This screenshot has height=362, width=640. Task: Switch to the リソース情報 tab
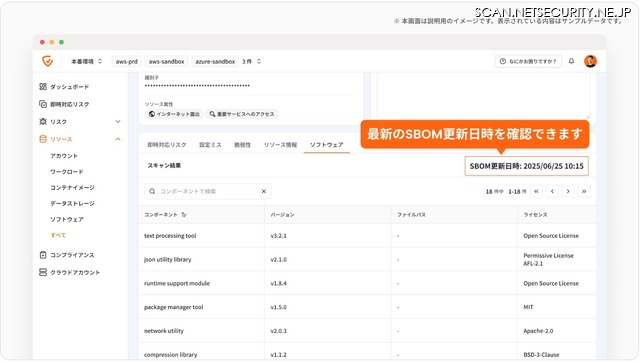coord(280,145)
